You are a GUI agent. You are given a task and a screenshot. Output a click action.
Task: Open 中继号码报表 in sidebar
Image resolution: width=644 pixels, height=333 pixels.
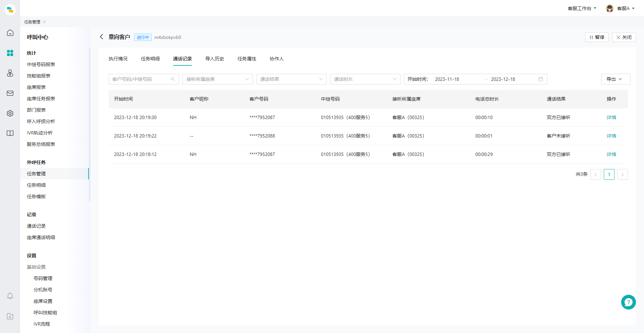pos(41,64)
